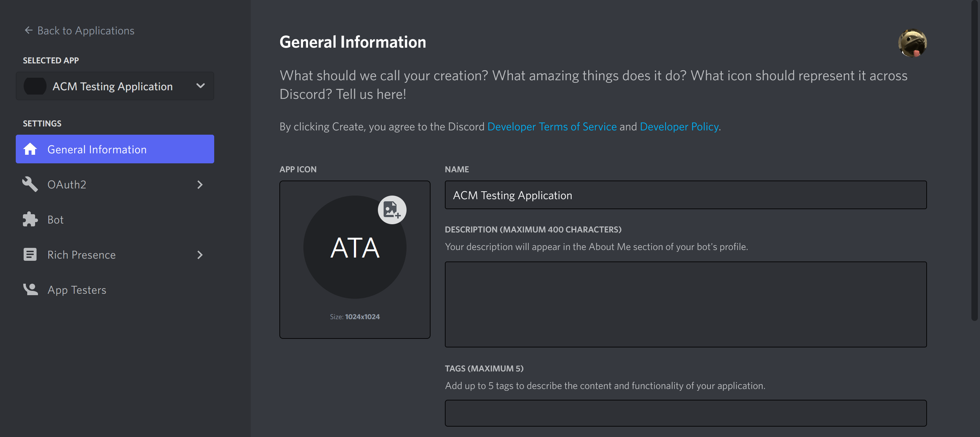980x437 pixels.
Task: Click the App Testers people icon
Action: [x=30, y=290]
